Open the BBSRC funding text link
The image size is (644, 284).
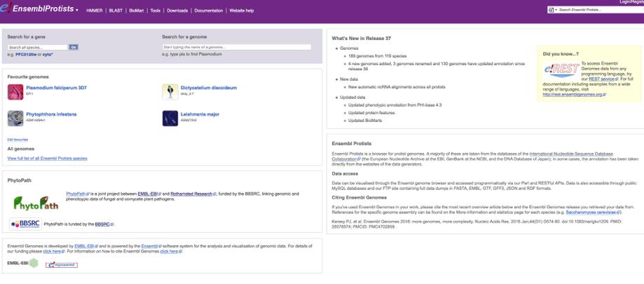104,224
